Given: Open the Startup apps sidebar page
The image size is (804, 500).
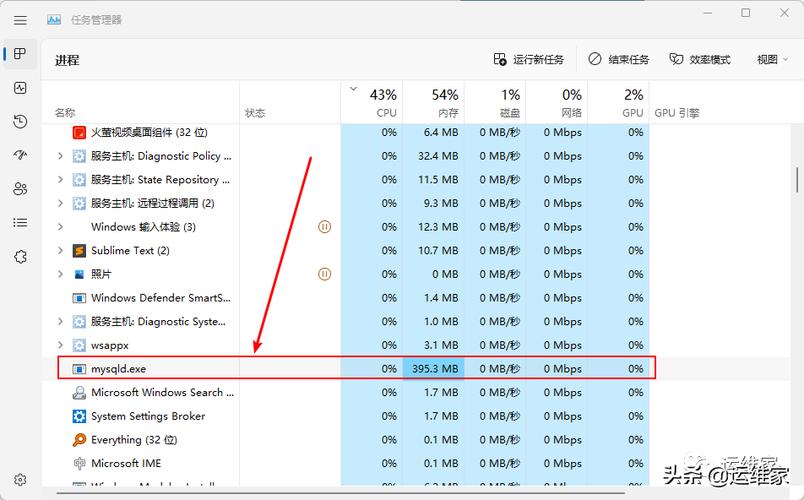Looking at the screenshot, I should point(20,155).
